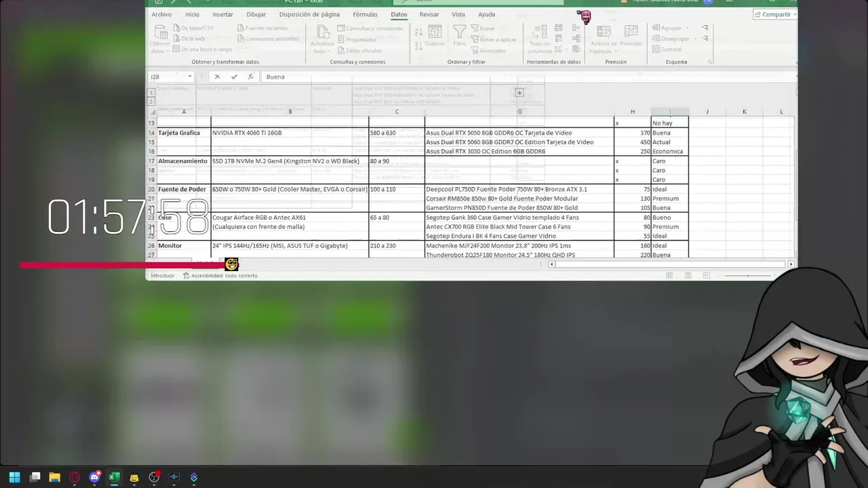Switch to Insertar tab
The width and height of the screenshot is (868, 488).
pyautogui.click(x=222, y=14)
